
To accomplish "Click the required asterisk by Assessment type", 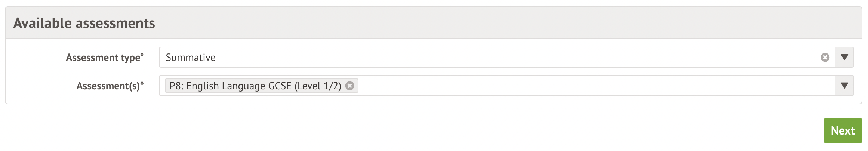I will point(142,55).
